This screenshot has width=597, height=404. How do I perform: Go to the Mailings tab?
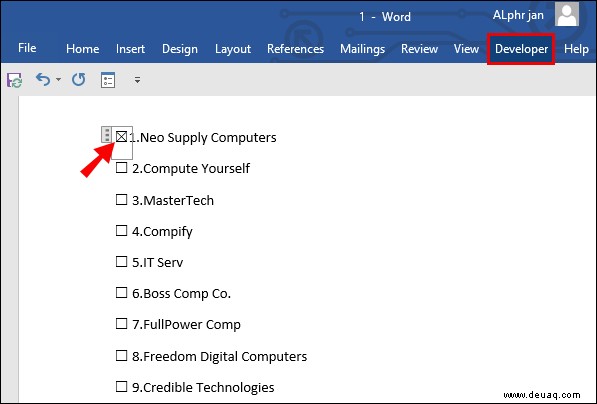coord(362,49)
